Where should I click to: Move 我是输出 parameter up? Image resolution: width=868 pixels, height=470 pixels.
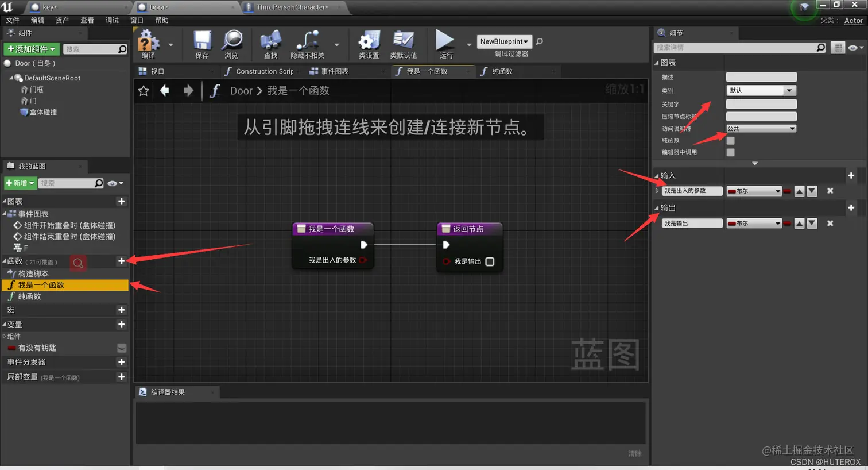point(800,223)
